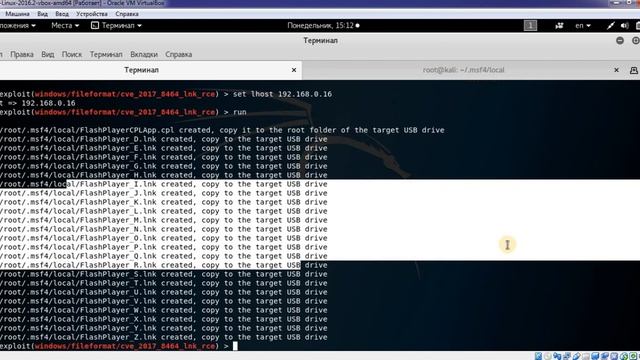640x360 pixels.
Task: Click the new tab icon beside terminal tabs
Action: point(633,70)
